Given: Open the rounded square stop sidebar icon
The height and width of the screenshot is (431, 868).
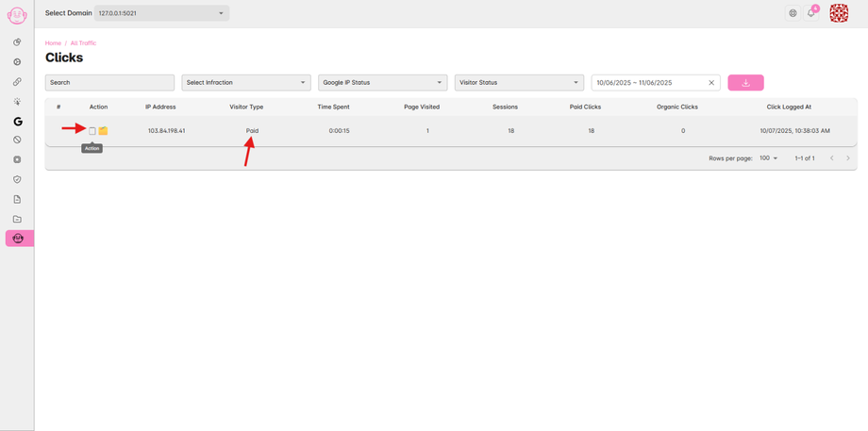Looking at the screenshot, I should [x=17, y=159].
